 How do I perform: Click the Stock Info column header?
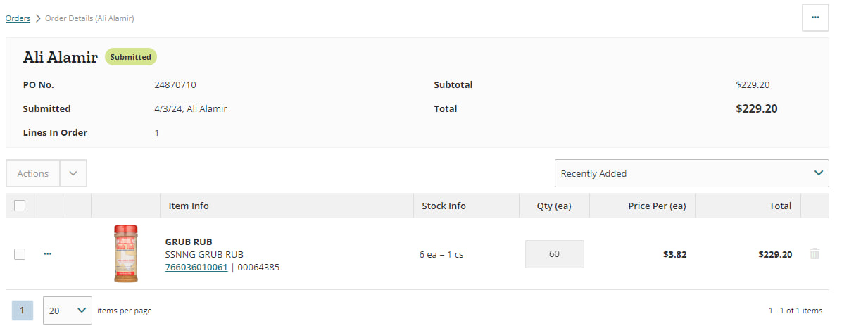pos(444,206)
